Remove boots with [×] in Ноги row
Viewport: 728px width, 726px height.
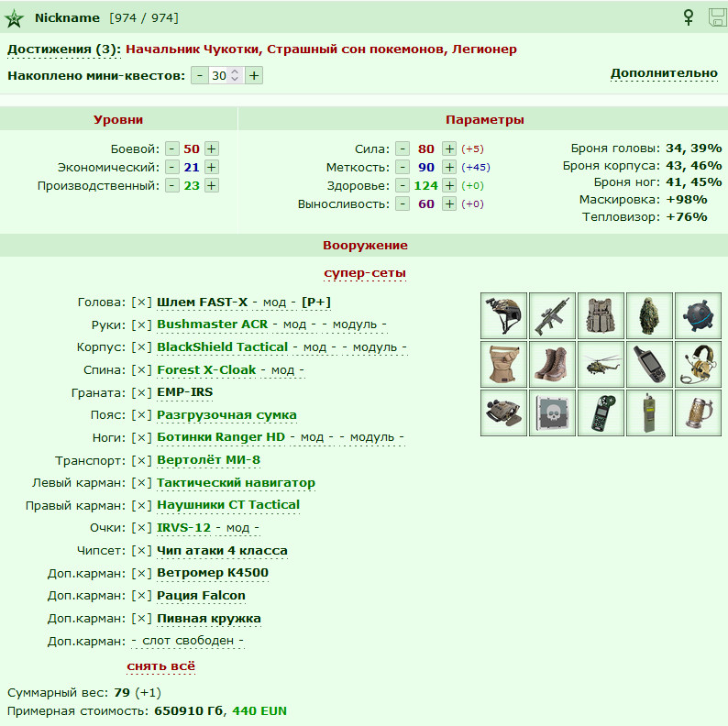click(141, 437)
